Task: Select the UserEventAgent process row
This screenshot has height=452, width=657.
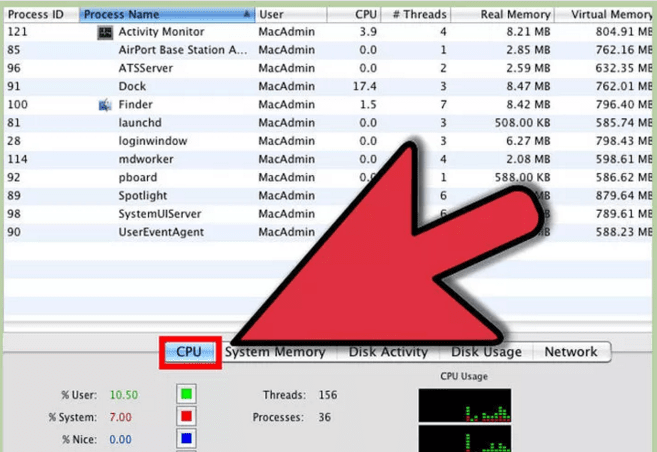Action: pos(328,232)
